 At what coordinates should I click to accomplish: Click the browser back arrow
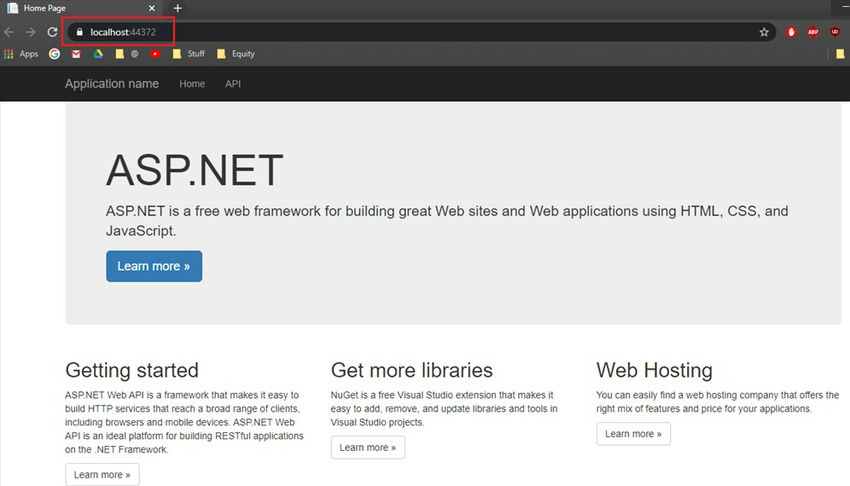tap(9, 32)
